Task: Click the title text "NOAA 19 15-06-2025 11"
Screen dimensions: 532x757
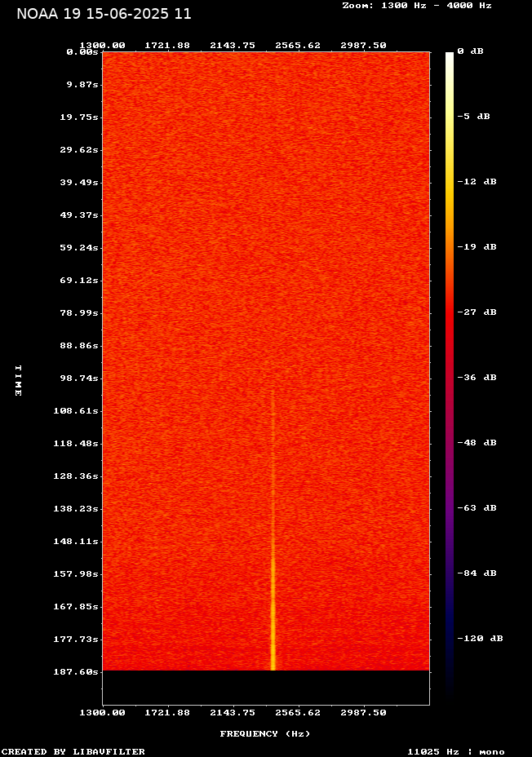Action: [104, 14]
